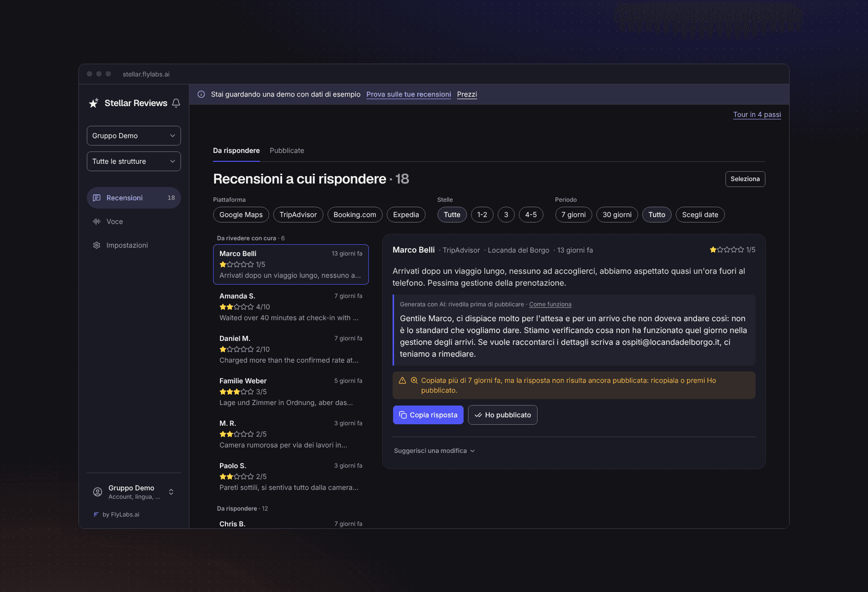Image resolution: width=868 pixels, height=592 pixels.
Task: Click the AI-generated reply text box
Action: click(x=574, y=330)
